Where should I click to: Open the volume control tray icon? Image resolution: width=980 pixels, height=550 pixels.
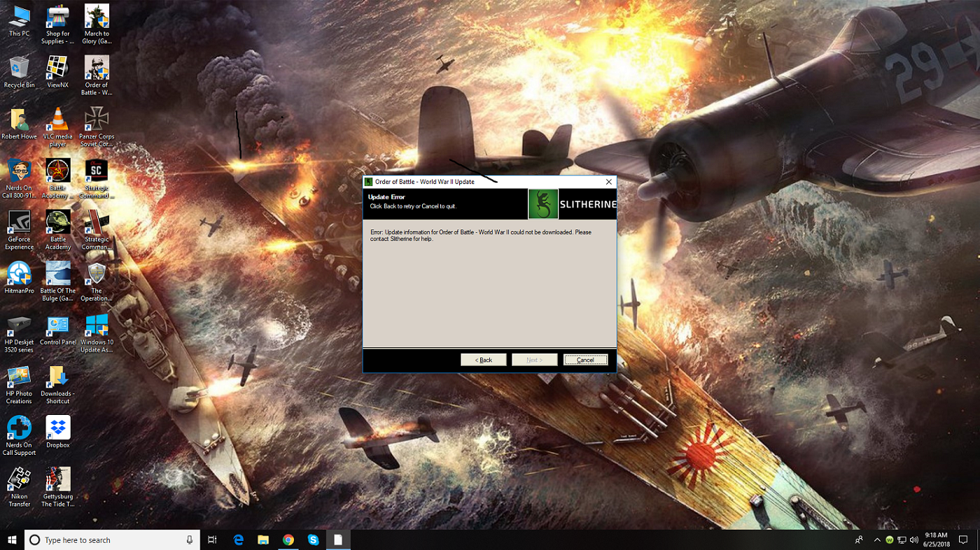pos(913,540)
